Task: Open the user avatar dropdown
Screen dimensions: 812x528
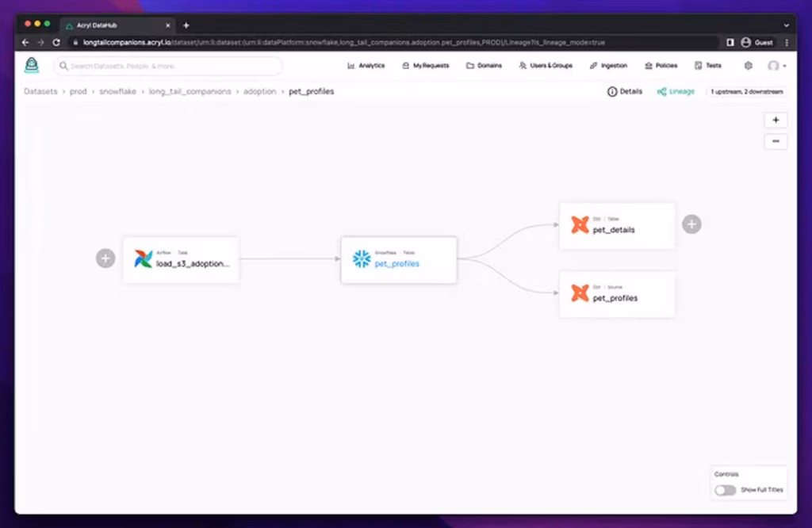Action: 776,66
